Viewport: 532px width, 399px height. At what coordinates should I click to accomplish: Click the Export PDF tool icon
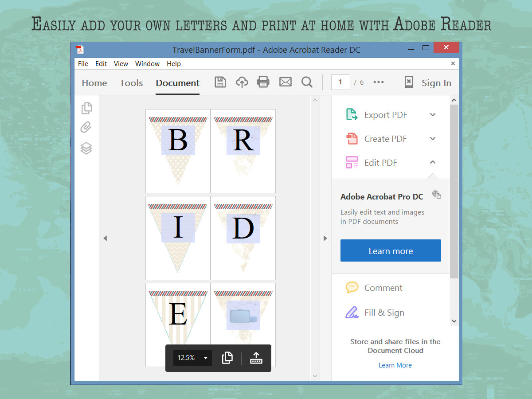(352, 115)
